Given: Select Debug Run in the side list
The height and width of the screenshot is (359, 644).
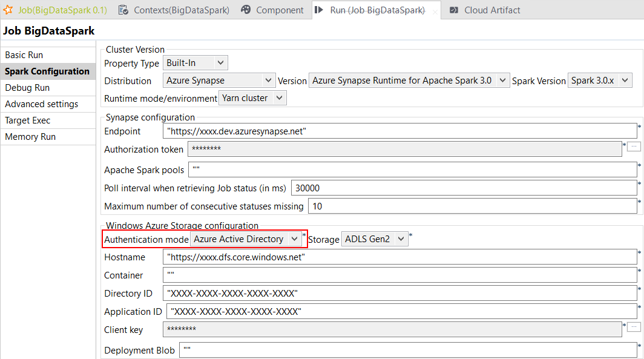Looking at the screenshot, I should coord(27,88).
